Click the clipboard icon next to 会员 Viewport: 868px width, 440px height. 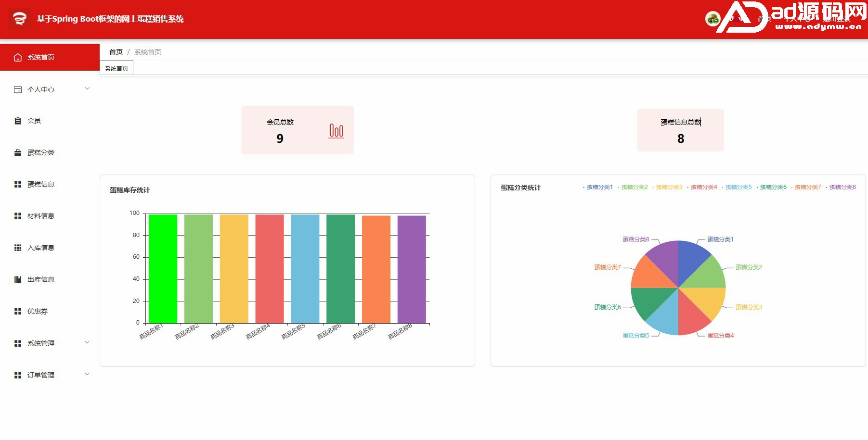tap(18, 121)
